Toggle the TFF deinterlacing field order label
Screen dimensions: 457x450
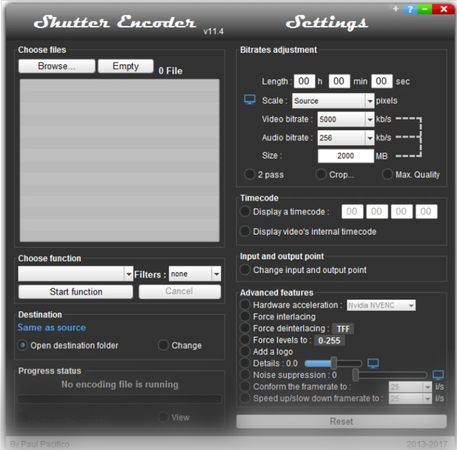point(343,329)
